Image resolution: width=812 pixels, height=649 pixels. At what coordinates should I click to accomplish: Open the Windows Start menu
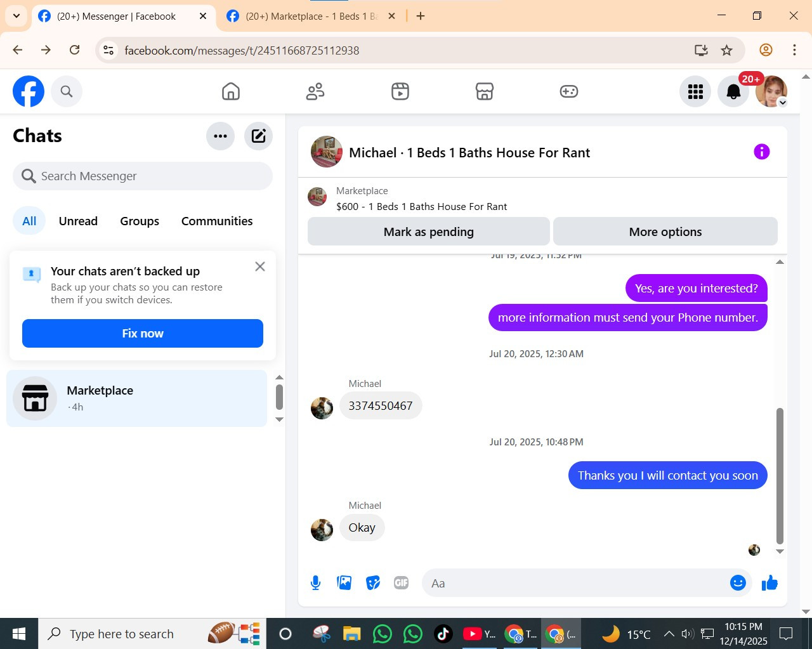click(x=19, y=633)
